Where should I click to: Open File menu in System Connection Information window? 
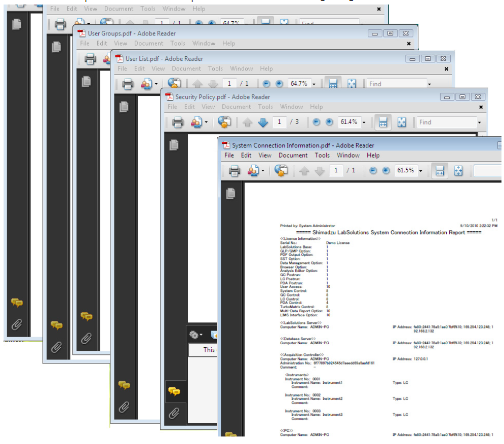229,155
